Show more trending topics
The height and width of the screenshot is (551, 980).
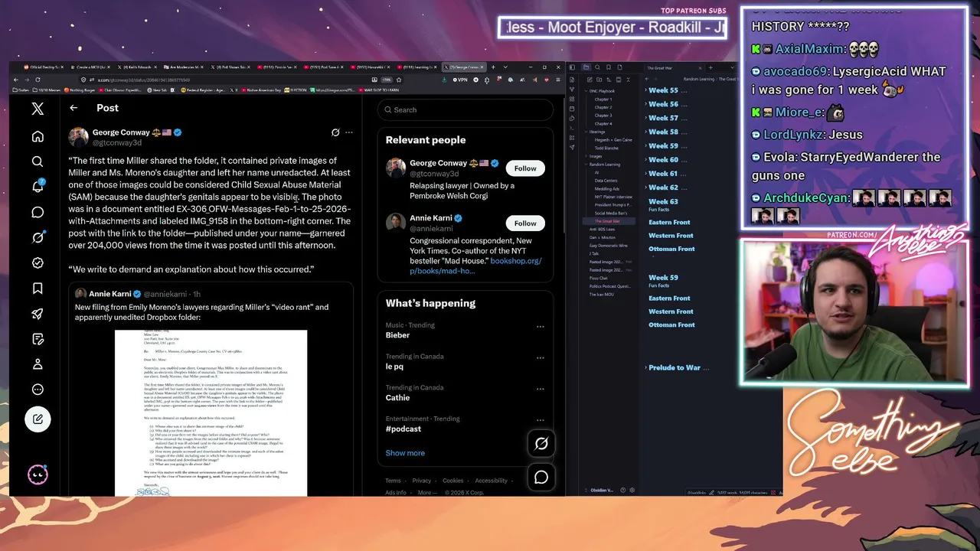pyautogui.click(x=405, y=453)
